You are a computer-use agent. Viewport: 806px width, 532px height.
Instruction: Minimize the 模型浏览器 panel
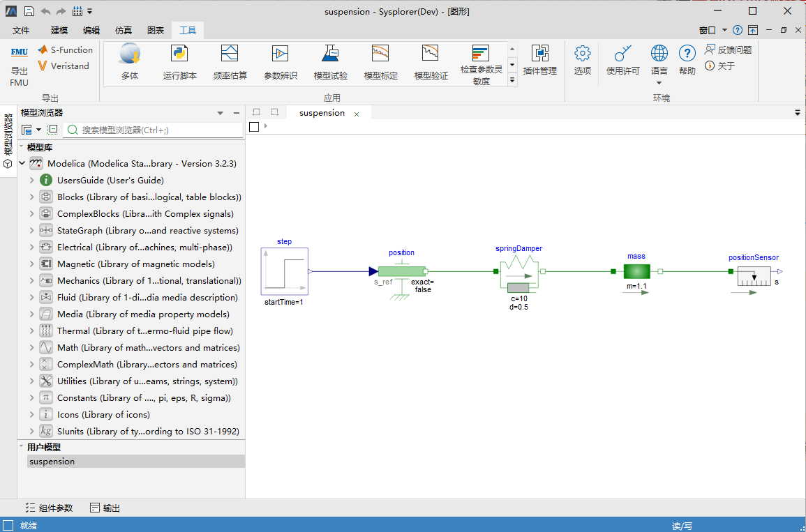coord(237,113)
